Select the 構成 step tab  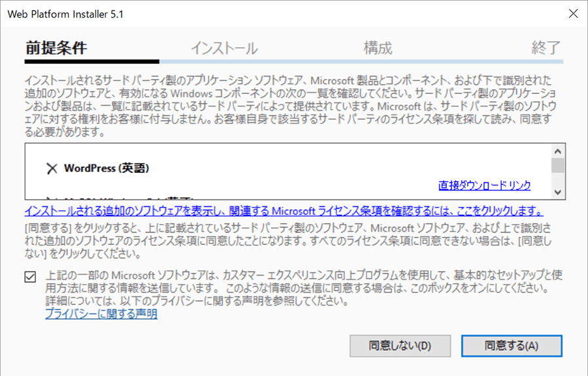coord(378,48)
